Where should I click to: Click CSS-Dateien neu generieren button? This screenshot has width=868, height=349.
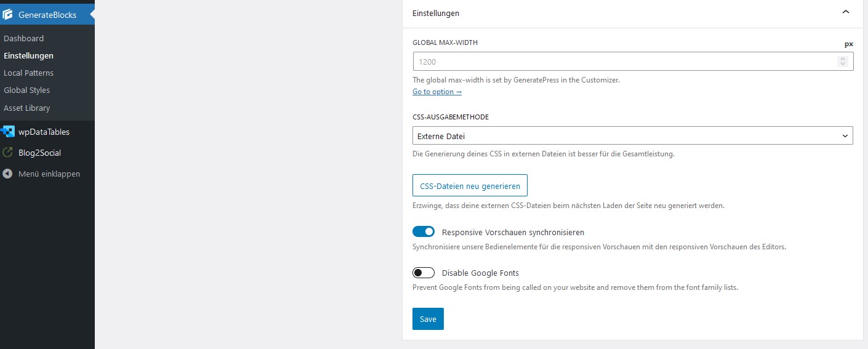pos(470,185)
